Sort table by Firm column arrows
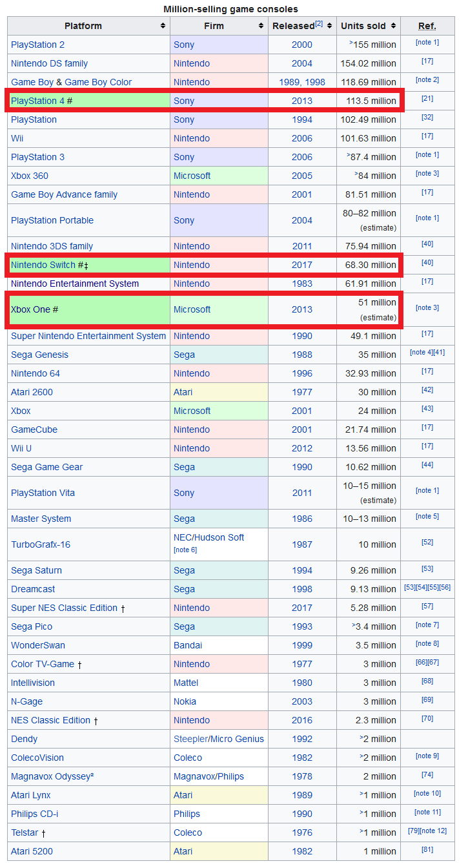Image resolution: width=468 pixels, height=868 pixels. [261, 26]
